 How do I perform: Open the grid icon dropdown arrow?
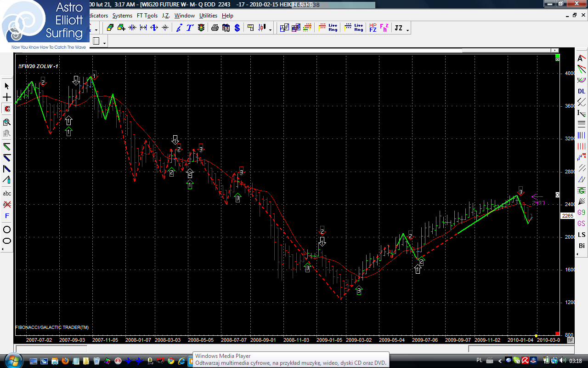105,43
